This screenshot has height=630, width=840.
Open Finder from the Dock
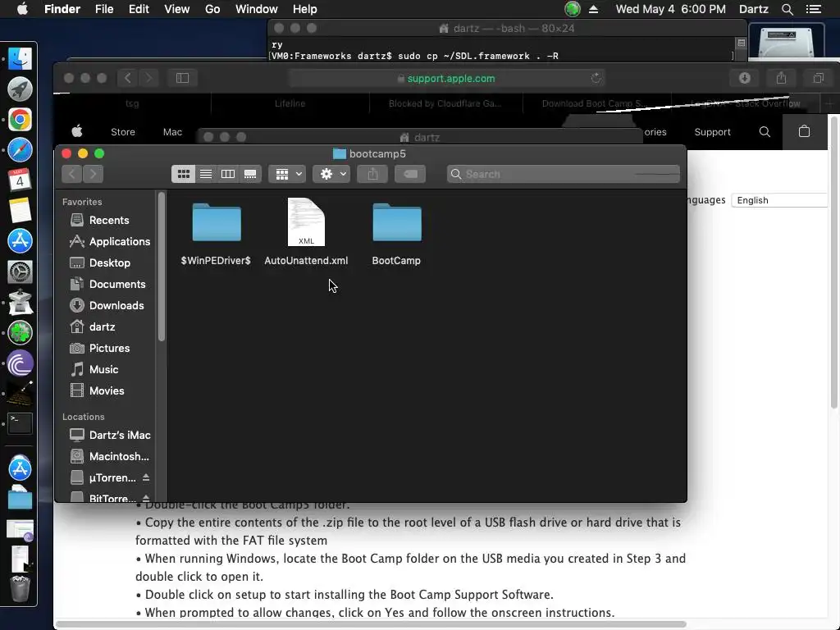tap(20, 59)
